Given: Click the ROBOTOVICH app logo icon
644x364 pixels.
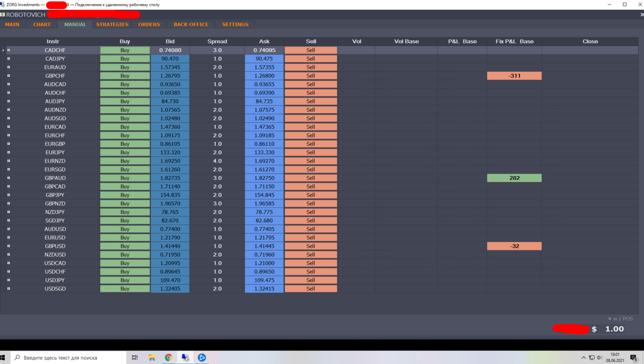Looking at the screenshot, I should coord(2,14).
